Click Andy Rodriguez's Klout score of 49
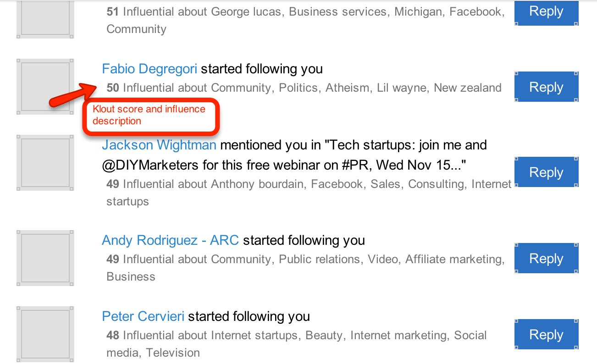 [x=113, y=259]
